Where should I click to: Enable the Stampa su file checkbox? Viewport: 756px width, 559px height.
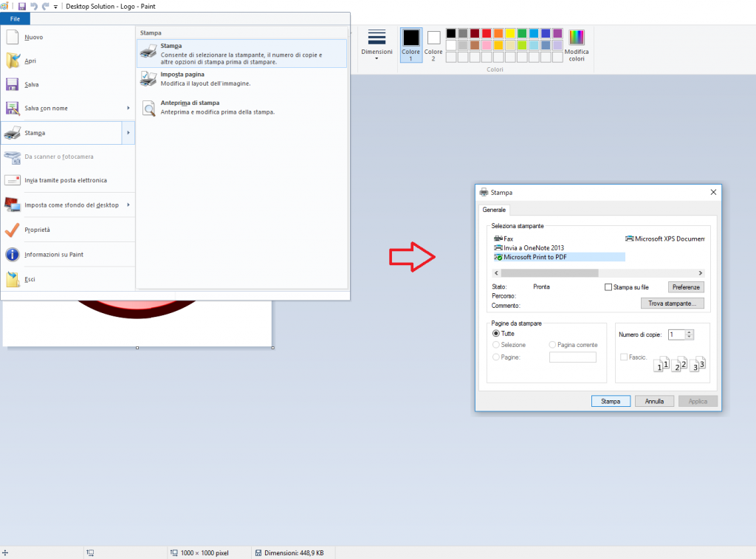pos(608,287)
